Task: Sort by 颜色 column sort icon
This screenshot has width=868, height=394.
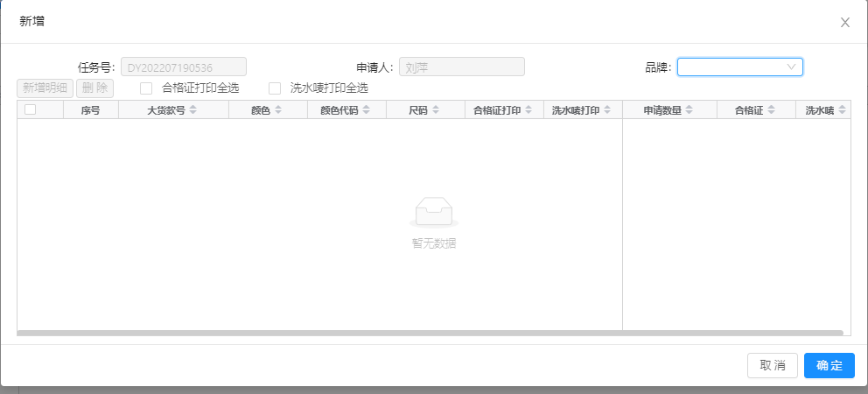Action: (x=278, y=110)
